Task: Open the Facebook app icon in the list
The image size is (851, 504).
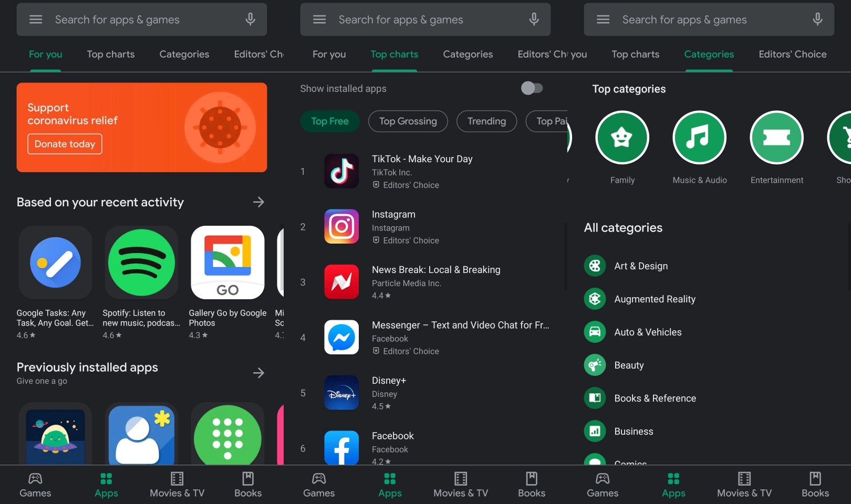Action: [x=341, y=448]
